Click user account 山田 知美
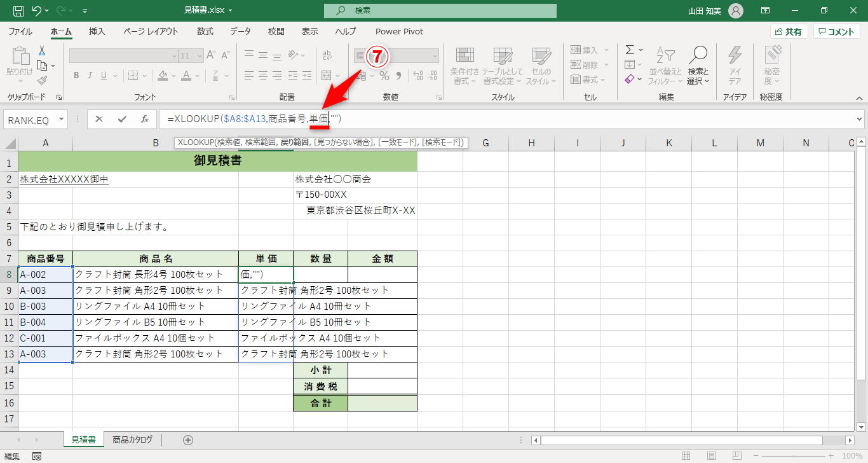Image resolution: width=868 pixels, height=463 pixels. click(x=715, y=11)
